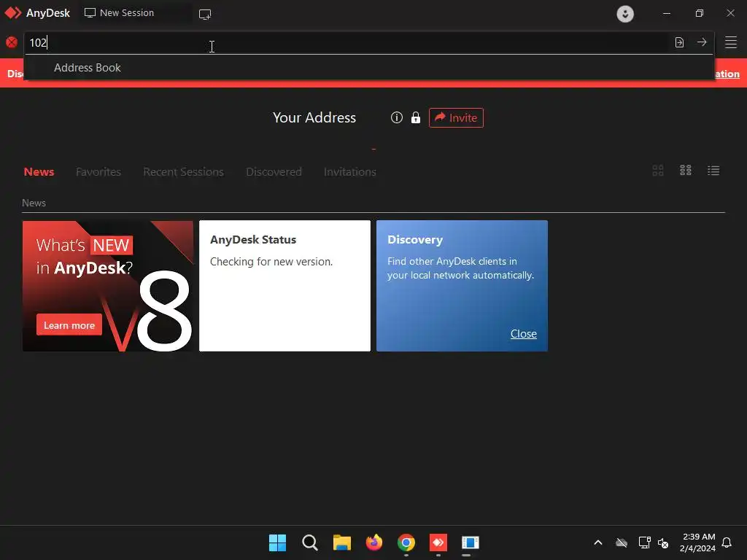Click the connect arrow in the address bar
The image size is (747, 560).
point(702,42)
